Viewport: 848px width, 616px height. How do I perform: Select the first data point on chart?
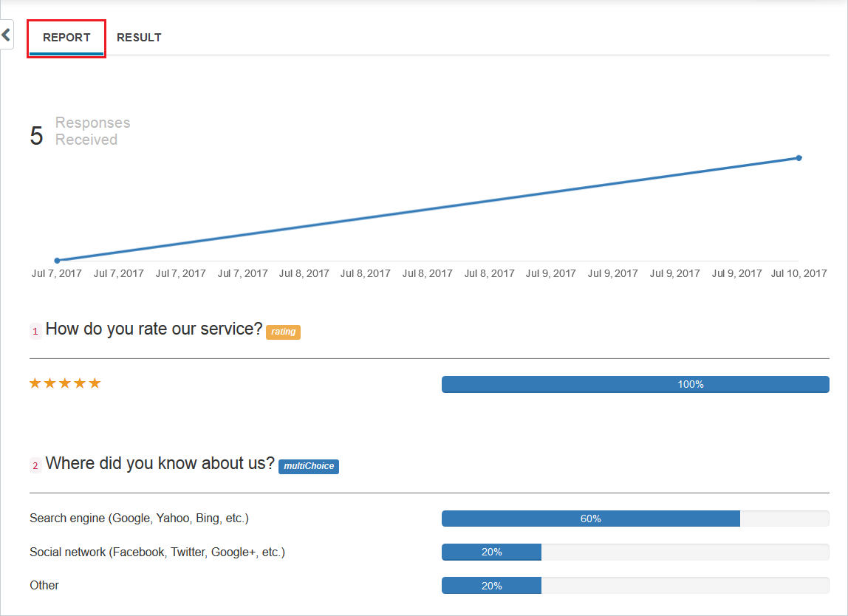pos(58,261)
